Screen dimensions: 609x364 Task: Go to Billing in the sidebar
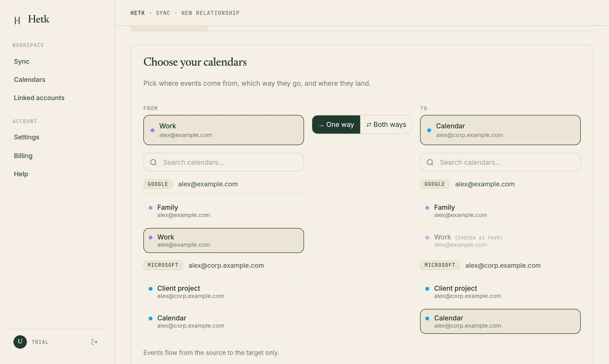[23, 156]
